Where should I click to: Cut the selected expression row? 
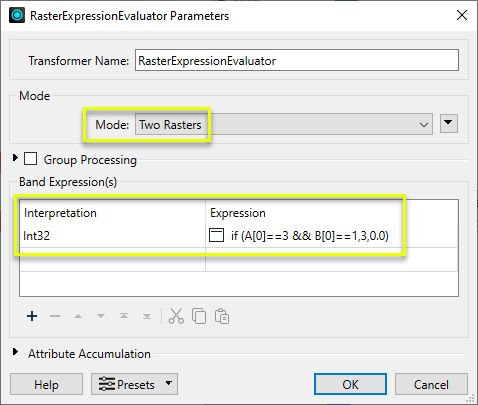[x=176, y=316]
